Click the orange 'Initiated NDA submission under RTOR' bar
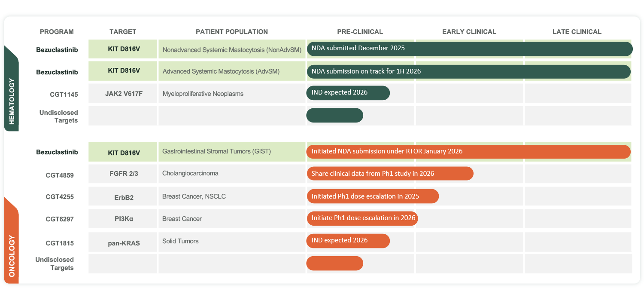 coord(468,152)
